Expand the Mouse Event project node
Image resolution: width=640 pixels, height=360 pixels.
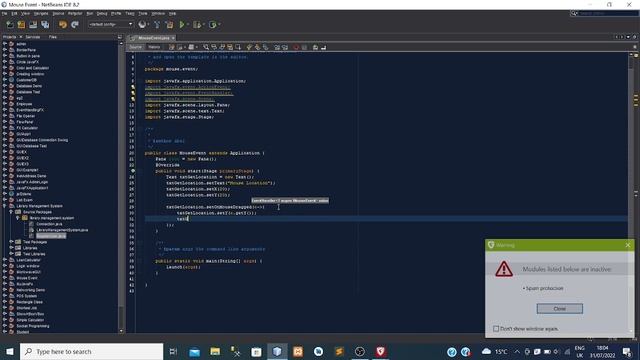coord(5,278)
